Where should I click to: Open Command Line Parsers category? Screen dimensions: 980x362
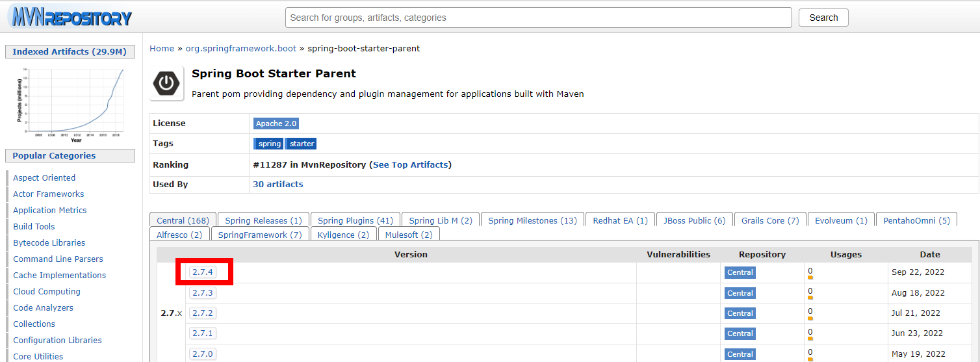pyautogui.click(x=58, y=259)
